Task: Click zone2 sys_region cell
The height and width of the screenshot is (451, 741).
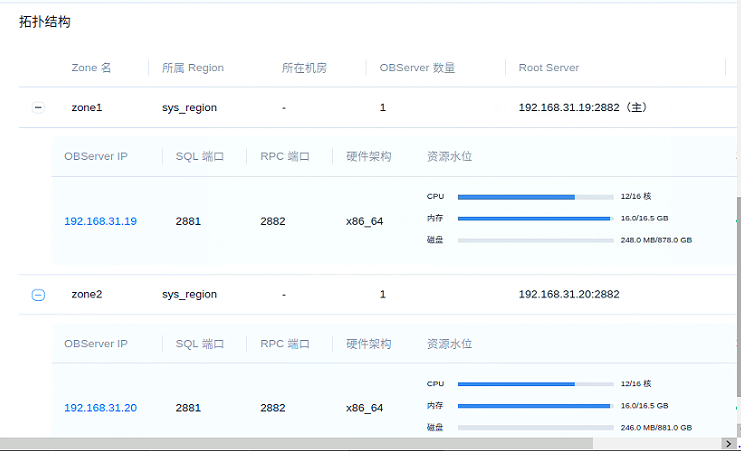Action: pyautogui.click(x=190, y=295)
